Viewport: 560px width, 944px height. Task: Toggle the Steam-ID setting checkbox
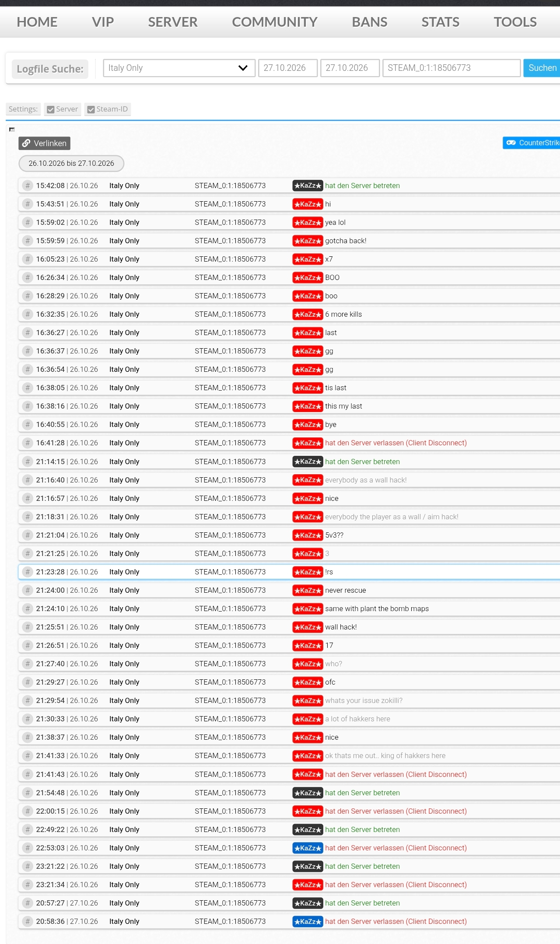pyautogui.click(x=91, y=109)
